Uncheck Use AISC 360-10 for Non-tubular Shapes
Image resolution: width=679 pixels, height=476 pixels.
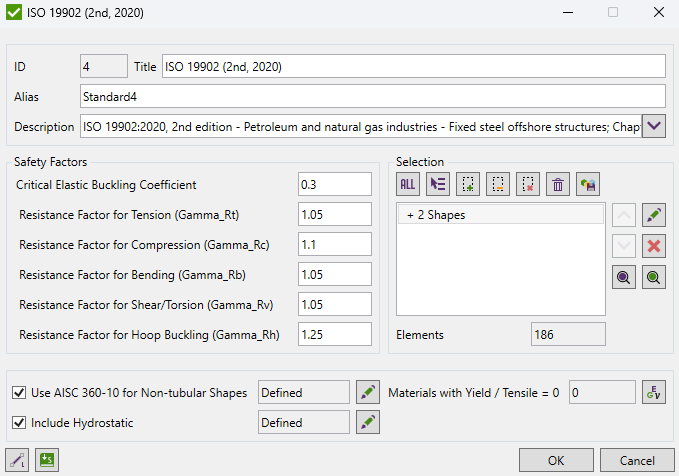[x=19, y=393]
